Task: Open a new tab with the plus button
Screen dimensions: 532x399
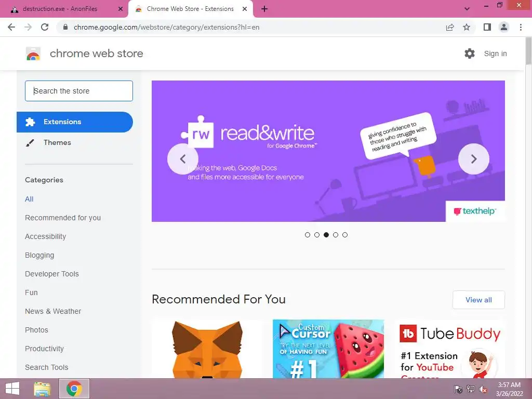Action: [264, 9]
